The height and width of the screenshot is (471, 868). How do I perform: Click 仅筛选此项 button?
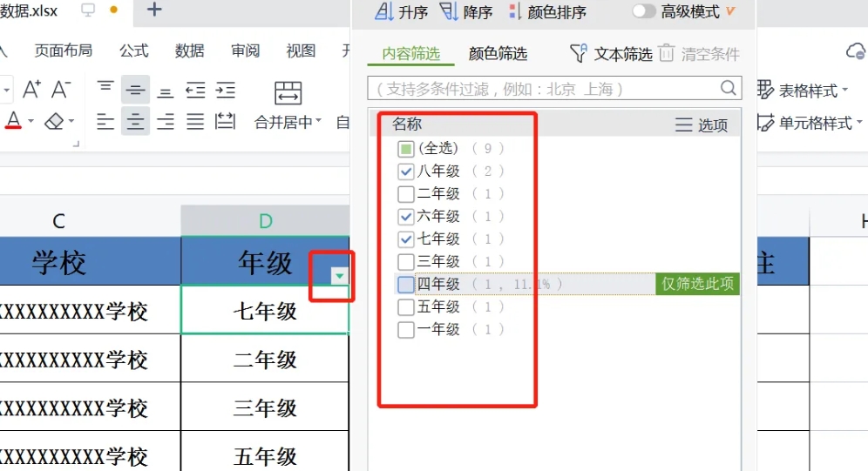click(x=697, y=284)
